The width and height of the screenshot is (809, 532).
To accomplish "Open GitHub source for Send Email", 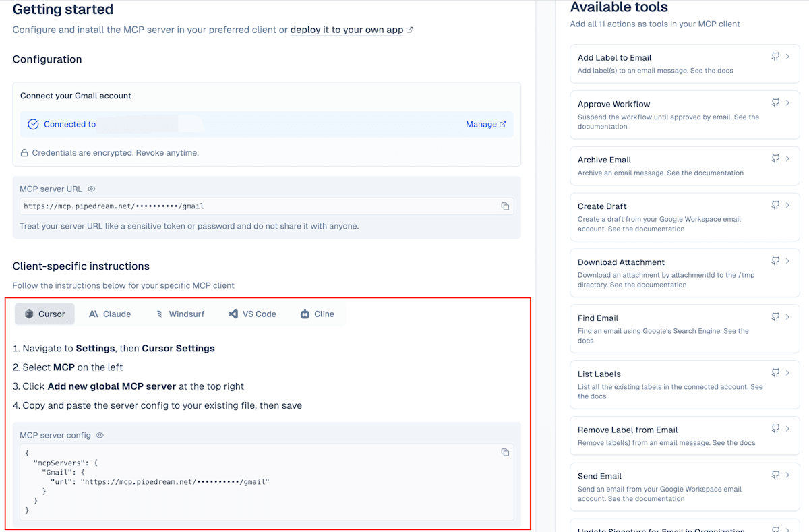I will coord(775,475).
